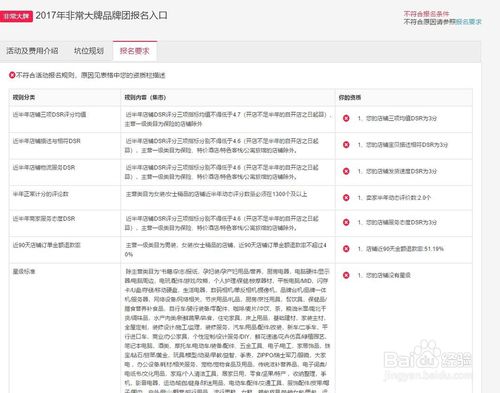The height and width of the screenshot is (393, 500).
Task: Click red X icon for 三项均值DSR为3分
Action: 346,118
